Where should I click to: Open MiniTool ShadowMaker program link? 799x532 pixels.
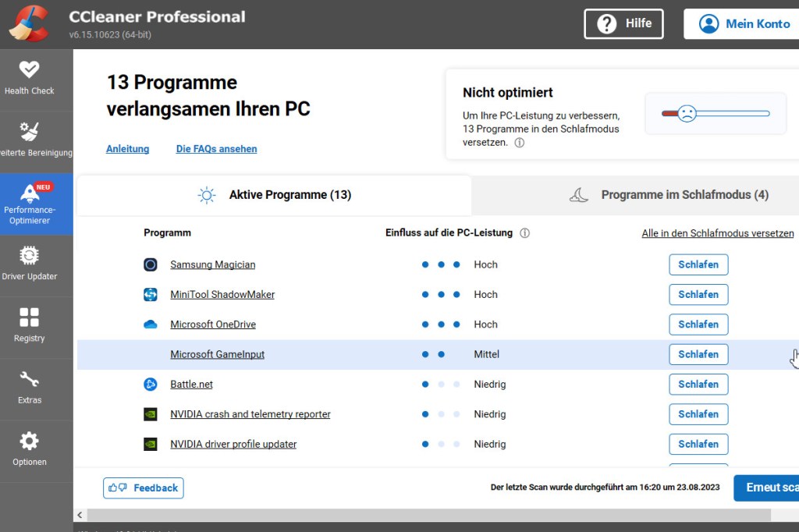pos(222,295)
